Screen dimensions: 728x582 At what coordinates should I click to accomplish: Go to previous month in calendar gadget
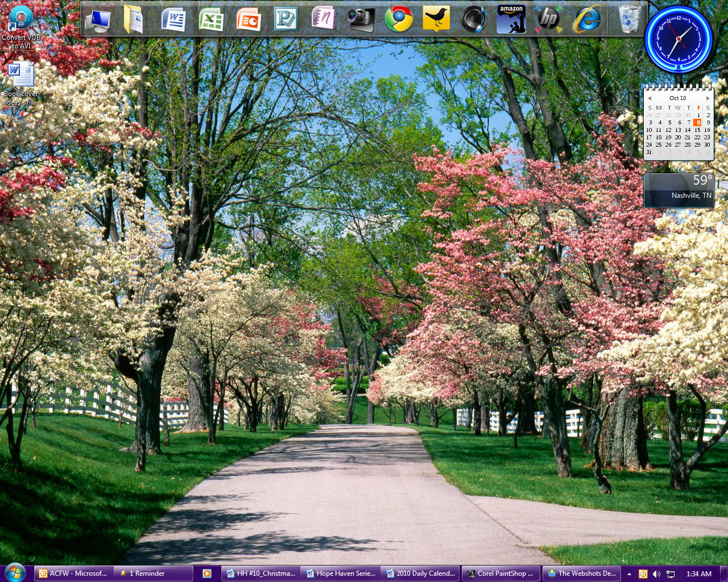(x=650, y=98)
